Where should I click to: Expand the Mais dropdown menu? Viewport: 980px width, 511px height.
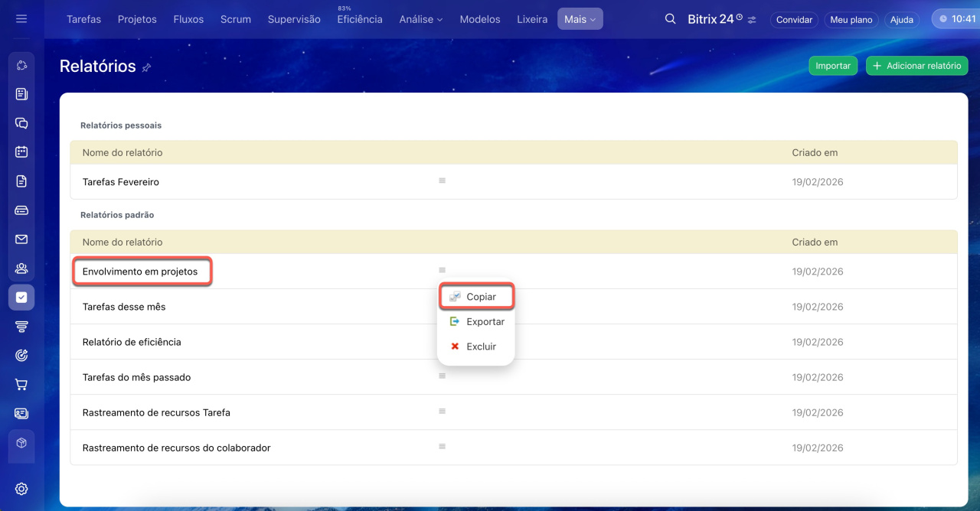click(x=580, y=19)
